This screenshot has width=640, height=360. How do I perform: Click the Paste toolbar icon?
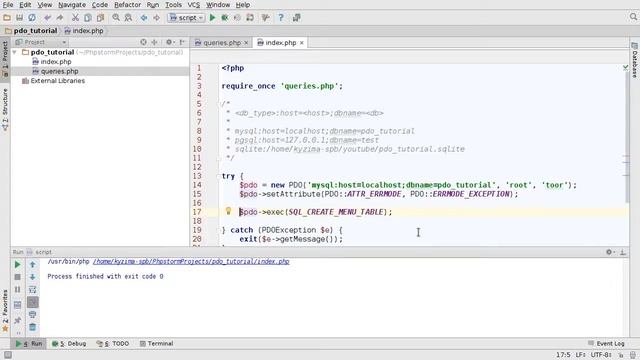coord(100,18)
